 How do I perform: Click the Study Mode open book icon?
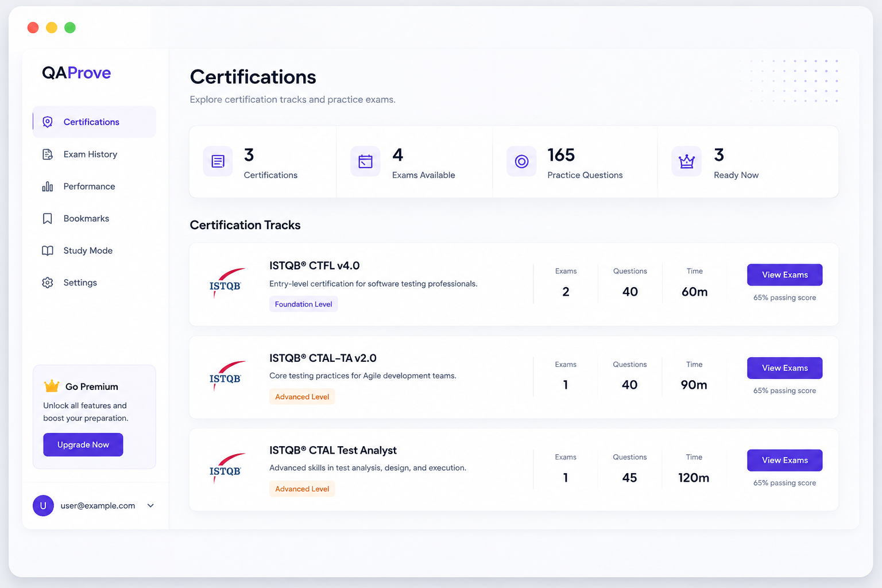48,250
